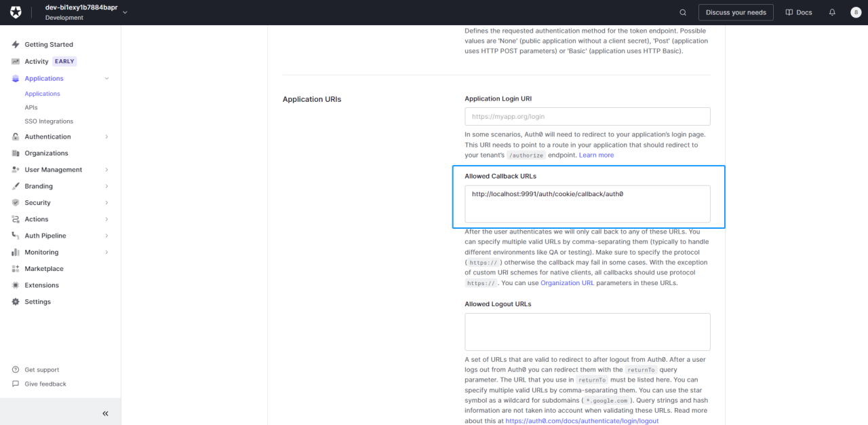Collapse the Applications section chevron
868x425 pixels.
click(106, 79)
